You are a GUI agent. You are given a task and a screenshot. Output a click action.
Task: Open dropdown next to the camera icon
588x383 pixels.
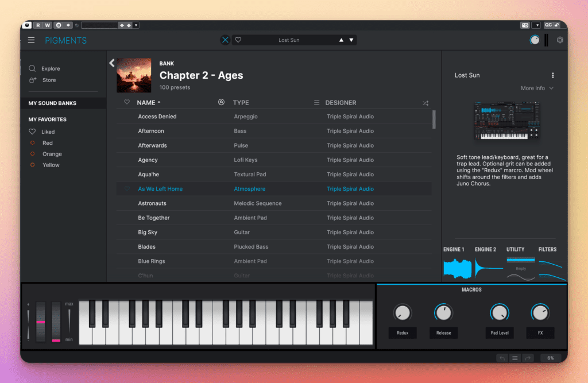point(537,25)
